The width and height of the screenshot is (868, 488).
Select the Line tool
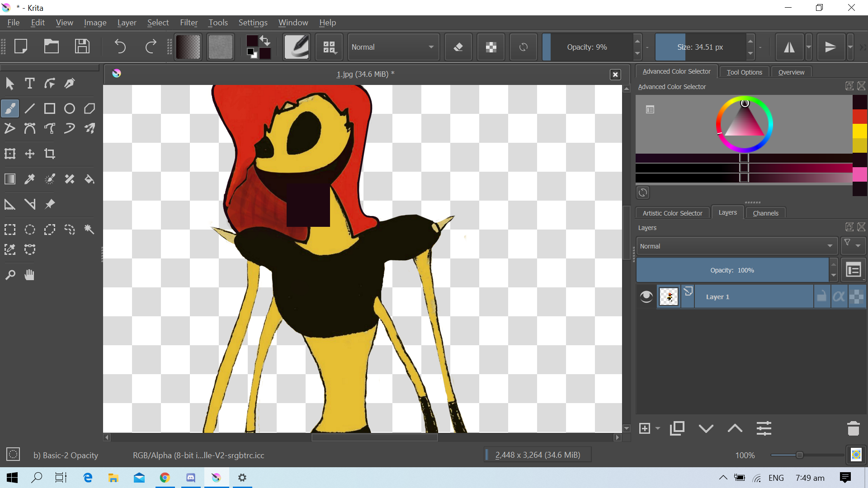[x=30, y=108]
